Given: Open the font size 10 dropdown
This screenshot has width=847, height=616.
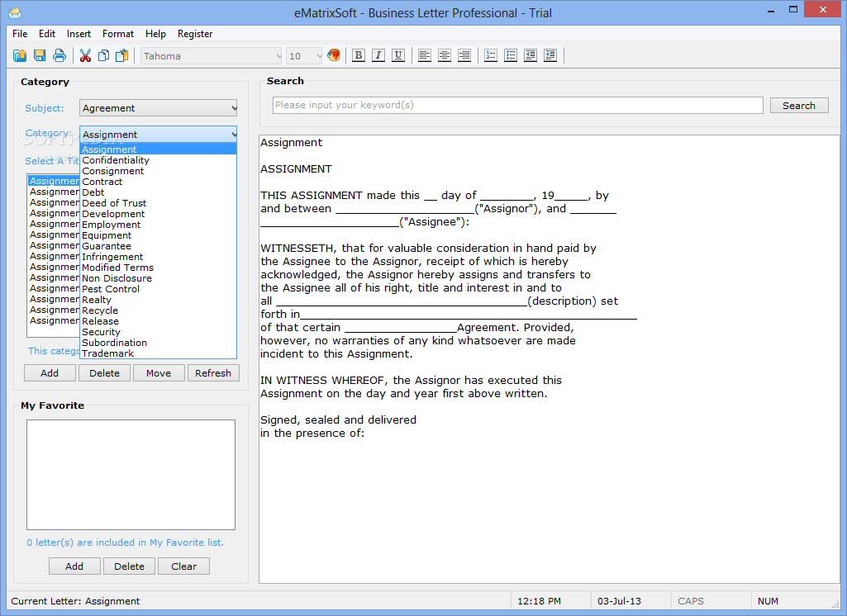Looking at the screenshot, I should [304, 56].
